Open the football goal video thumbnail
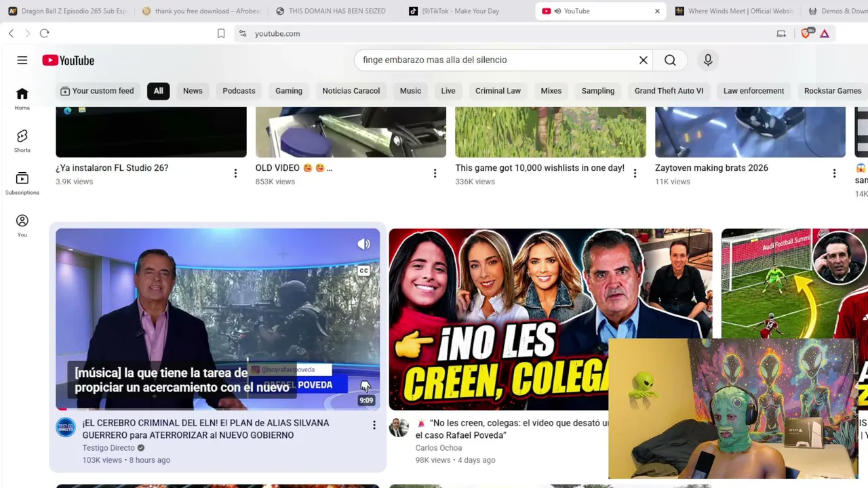Viewport: 868px width, 488px height. click(x=795, y=283)
